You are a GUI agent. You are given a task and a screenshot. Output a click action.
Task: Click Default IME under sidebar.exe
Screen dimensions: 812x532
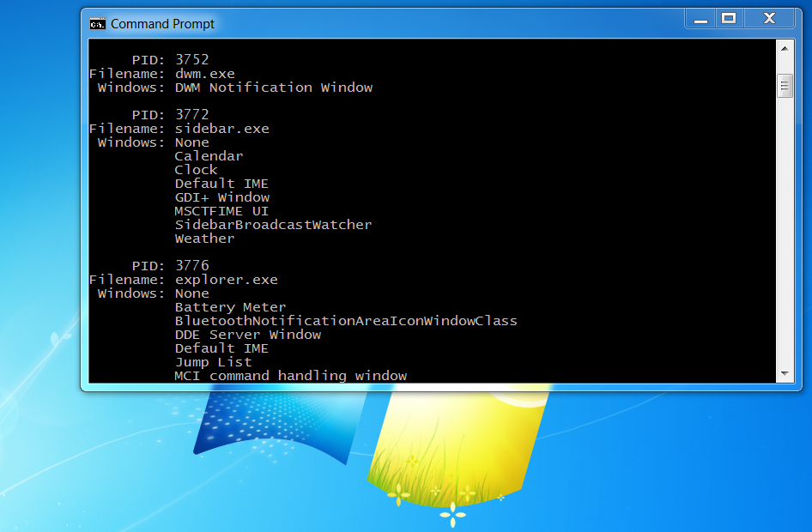221,184
